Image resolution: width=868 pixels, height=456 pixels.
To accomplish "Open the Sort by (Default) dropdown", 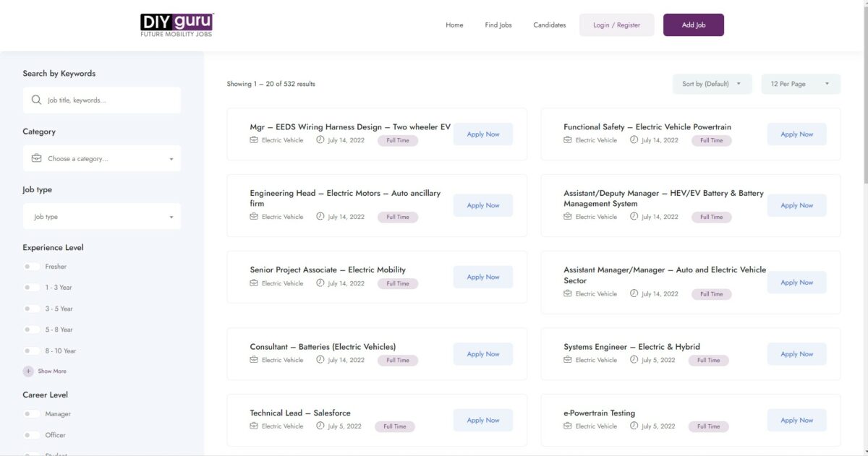I will point(712,84).
